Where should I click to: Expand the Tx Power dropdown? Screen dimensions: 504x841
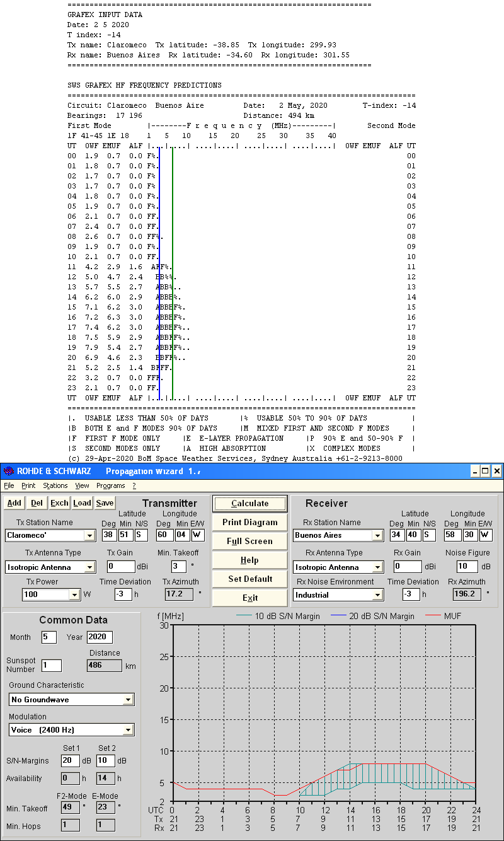tap(75, 594)
